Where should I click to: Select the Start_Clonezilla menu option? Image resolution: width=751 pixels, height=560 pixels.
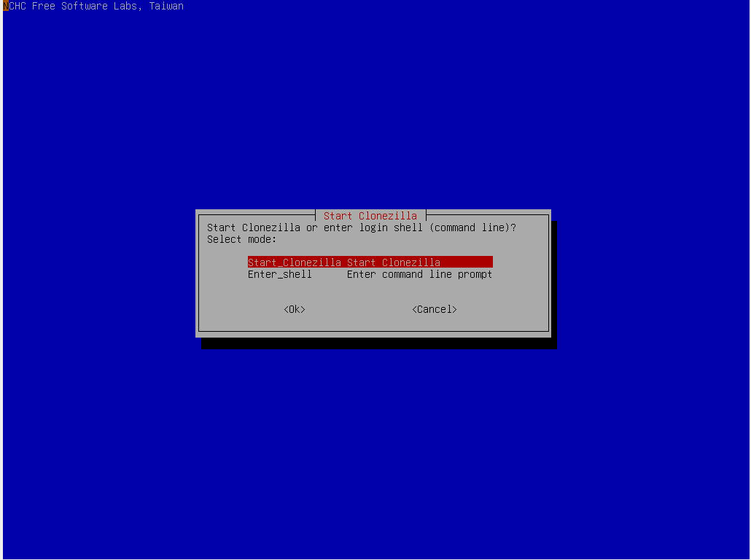(x=370, y=262)
